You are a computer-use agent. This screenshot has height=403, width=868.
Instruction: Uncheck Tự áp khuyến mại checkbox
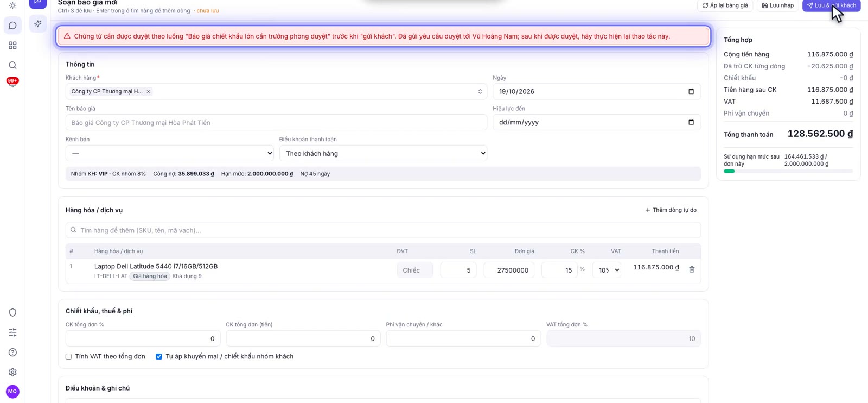click(x=159, y=357)
